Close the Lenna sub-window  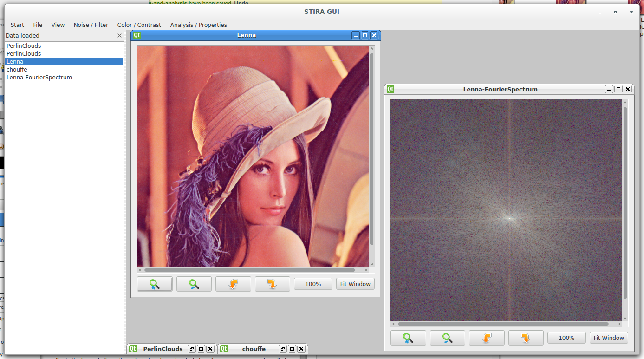pyautogui.click(x=374, y=35)
